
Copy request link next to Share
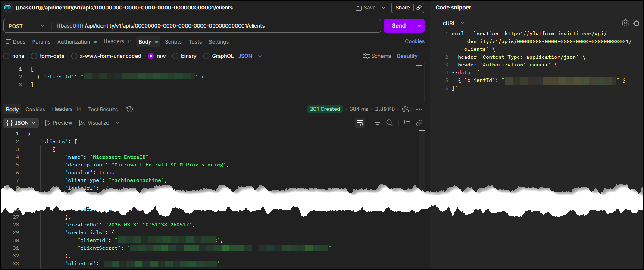point(419,8)
